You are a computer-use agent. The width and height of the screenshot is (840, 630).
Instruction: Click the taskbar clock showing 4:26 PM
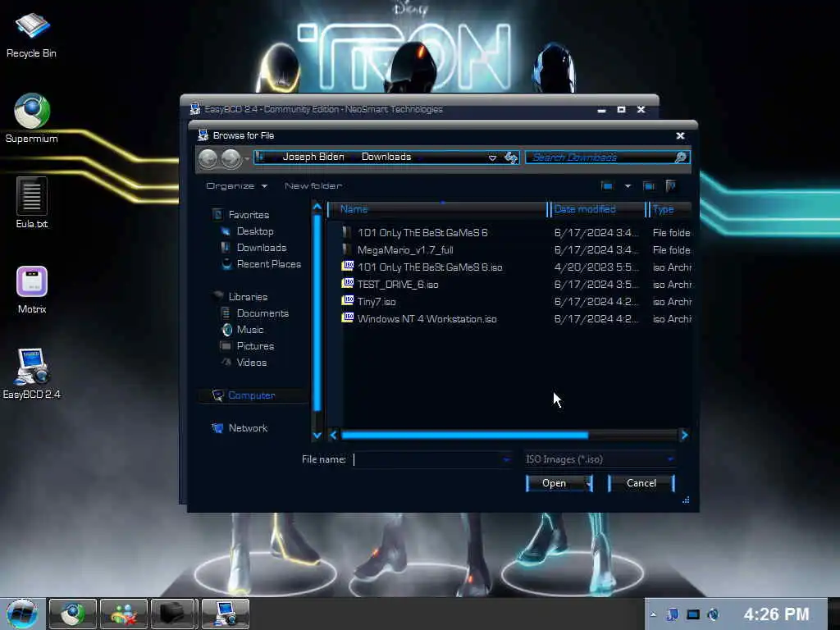[x=776, y=614]
